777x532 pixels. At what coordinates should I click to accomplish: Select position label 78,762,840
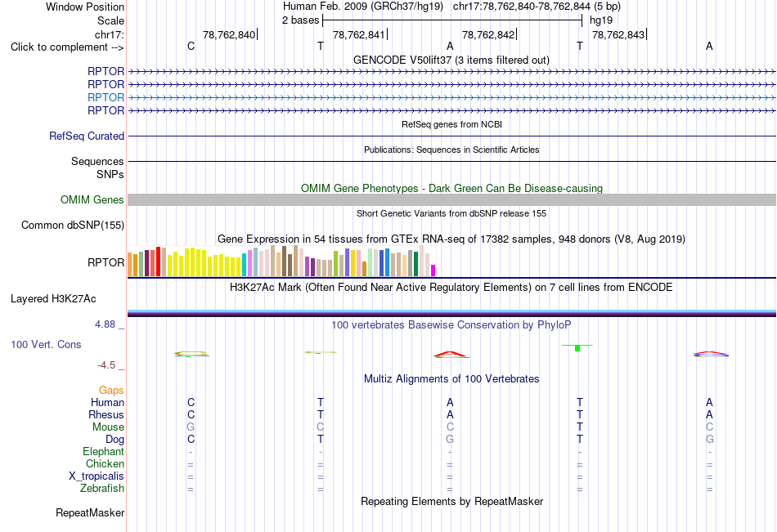click(x=229, y=34)
